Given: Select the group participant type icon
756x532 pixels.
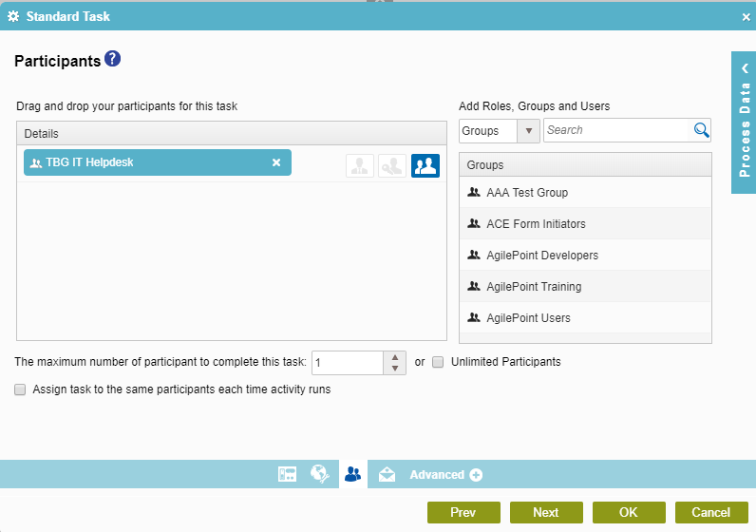Looking at the screenshot, I should click(425, 166).
